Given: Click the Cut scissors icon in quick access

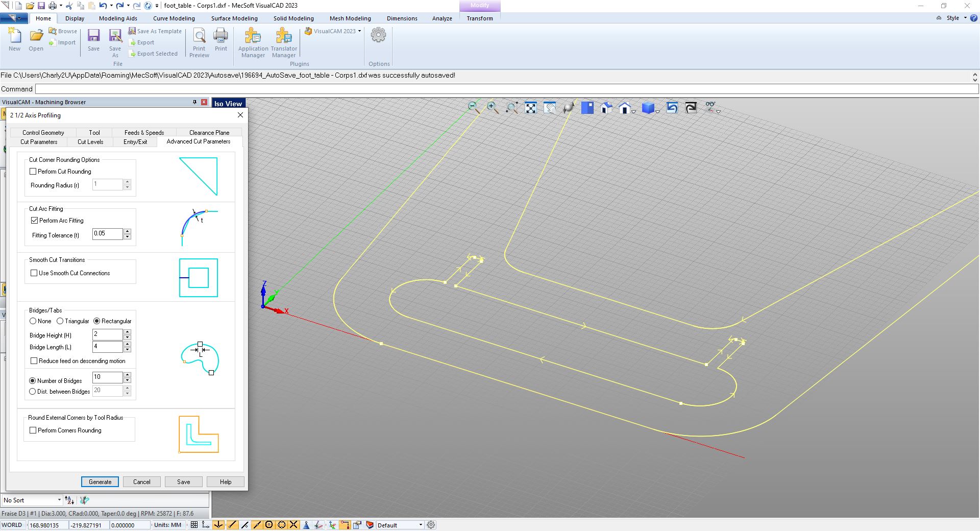Looking at the screenshot, I should coord(70,6).
